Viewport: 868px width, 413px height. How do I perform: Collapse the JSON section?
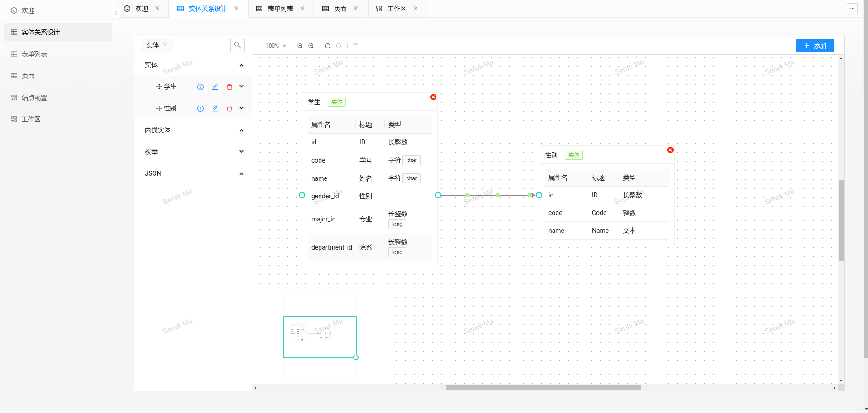(242, 174)
